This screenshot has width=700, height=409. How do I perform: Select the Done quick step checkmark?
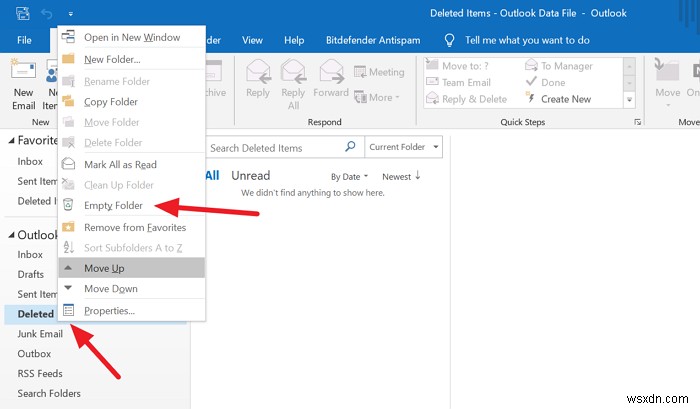coord(531,82)
